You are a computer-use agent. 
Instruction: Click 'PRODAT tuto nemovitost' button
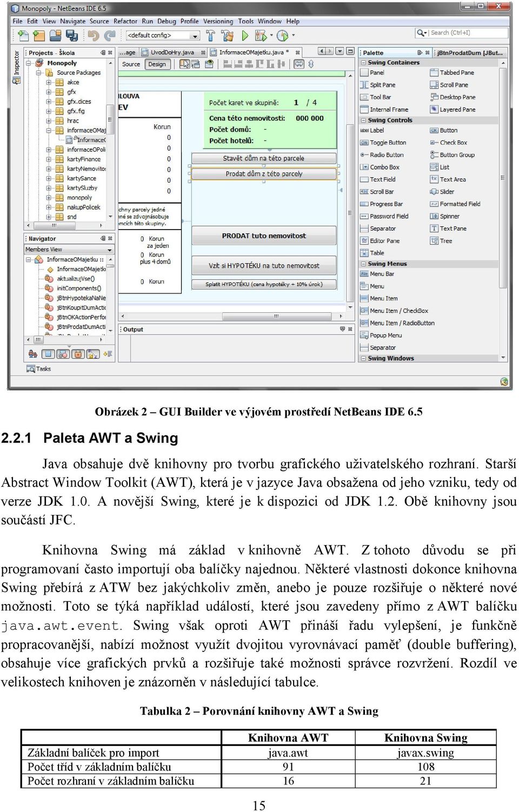tap(264, 236)
